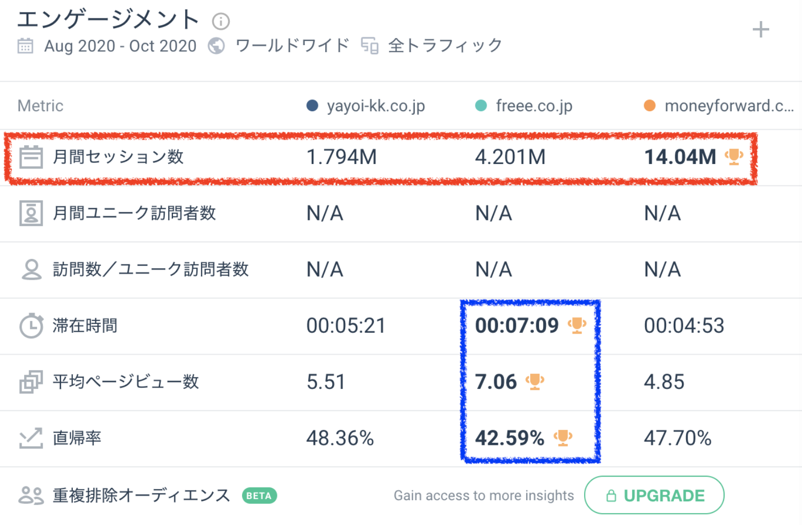Click the globe icon beside ワールドワイド
This screenshot has height=532, width=802.
[x=216, y=46]
